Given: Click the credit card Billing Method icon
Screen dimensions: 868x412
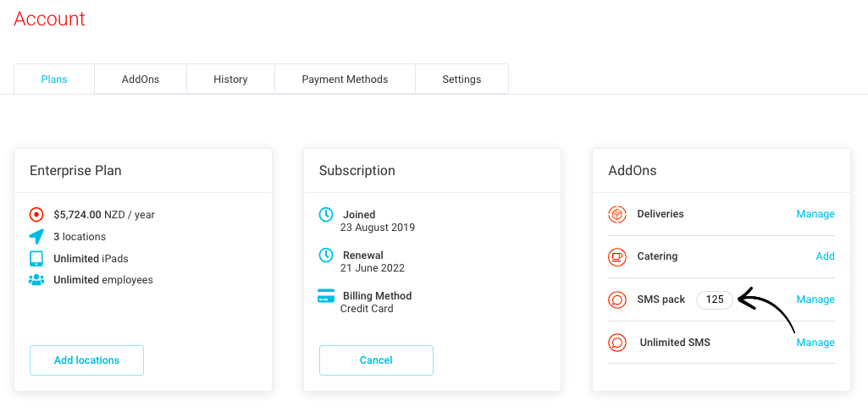Looking at the screenshot, I should click(326, 296).
